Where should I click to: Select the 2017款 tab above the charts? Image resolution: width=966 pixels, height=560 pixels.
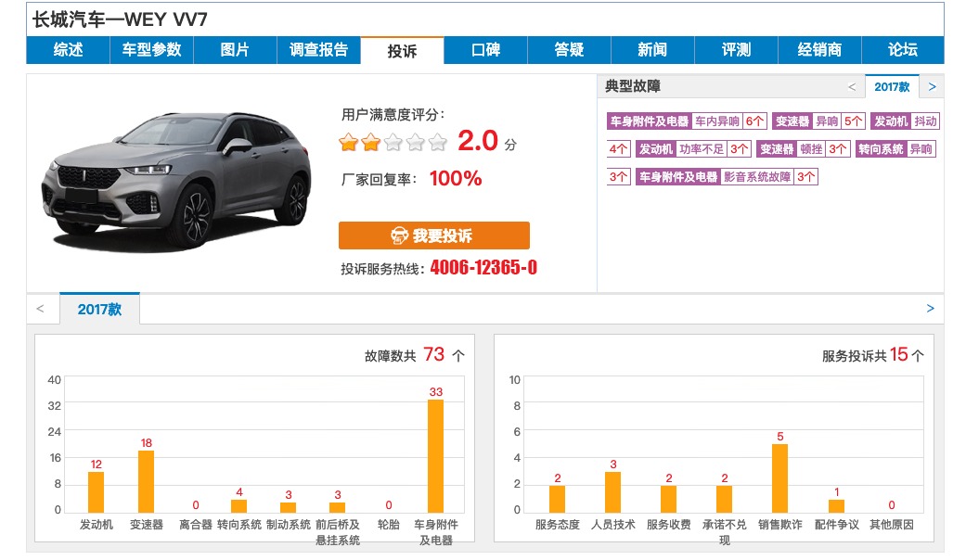point(99,309)
